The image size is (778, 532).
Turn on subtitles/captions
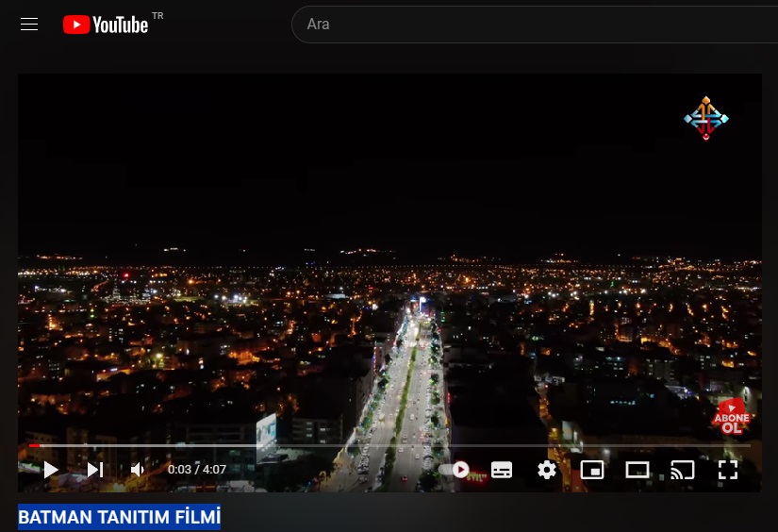coord(502,470)
